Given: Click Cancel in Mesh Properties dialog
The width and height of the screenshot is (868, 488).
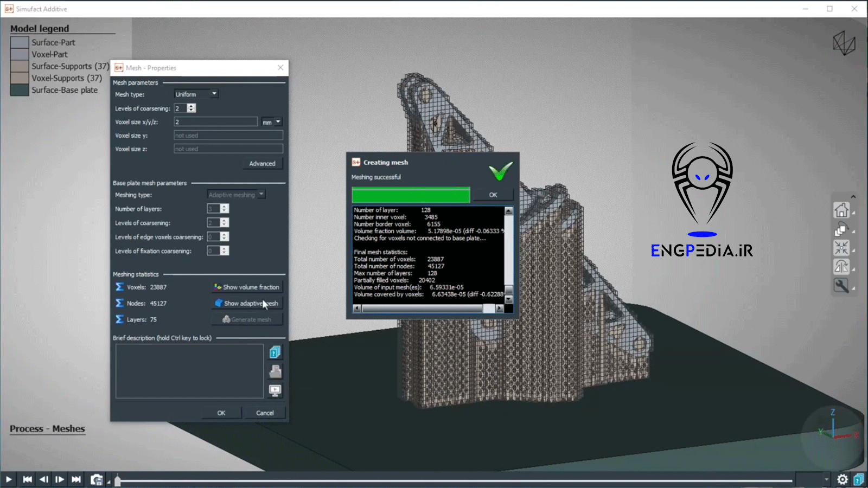Looking at the screenshot, I should [x=265, y=413].
